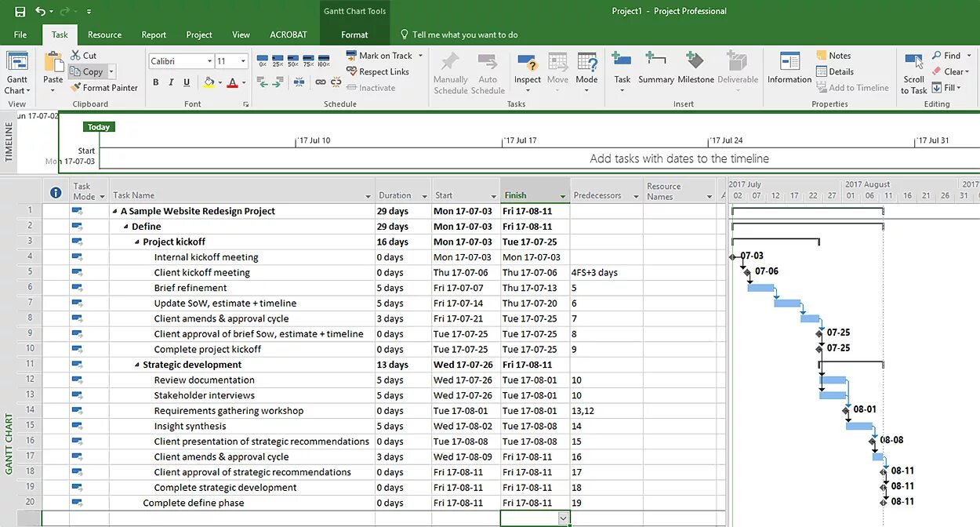Collapse the Define summary task
Viewport: 980px width, 527px height.
point(126,227)
